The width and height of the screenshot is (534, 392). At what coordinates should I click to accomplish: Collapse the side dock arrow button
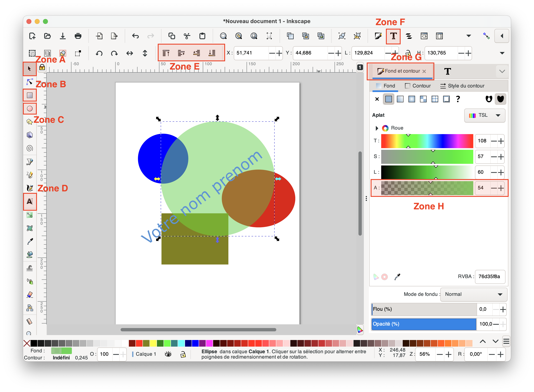(501, 36)
